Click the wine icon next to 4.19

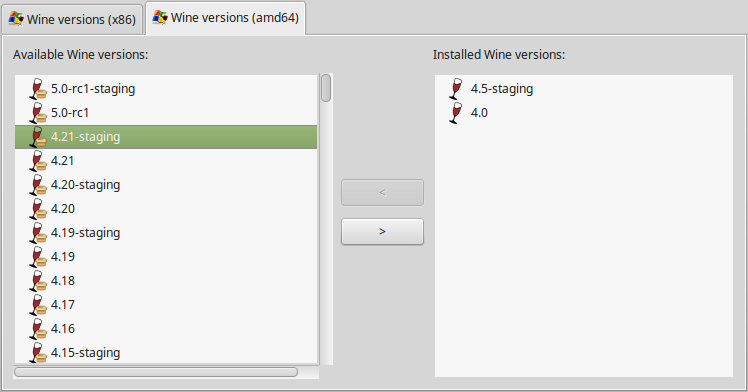[x=38, y=257]
